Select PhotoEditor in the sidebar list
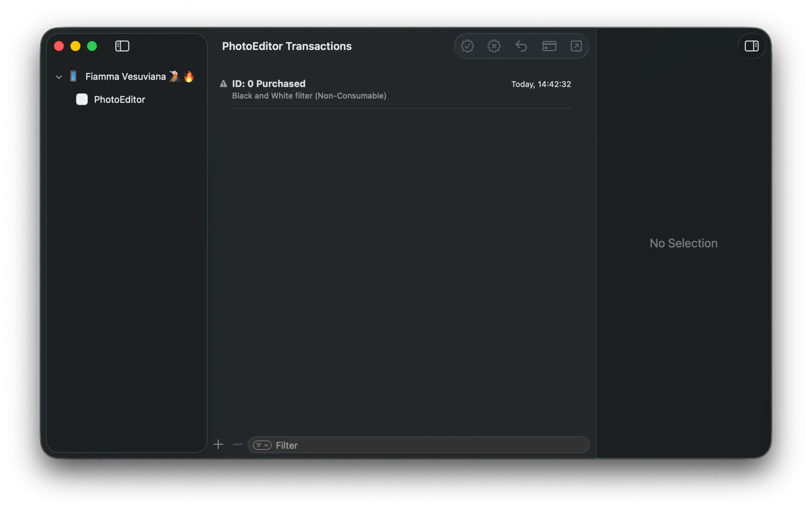This screenshot has width=812, height=512. [x=119, y=100]
